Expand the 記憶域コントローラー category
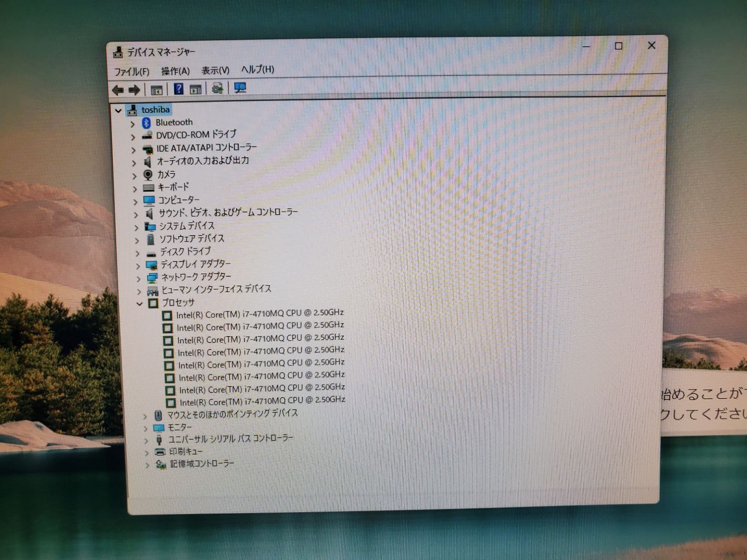The width and height of the screenshot is (747, 560). pos(147,465)
